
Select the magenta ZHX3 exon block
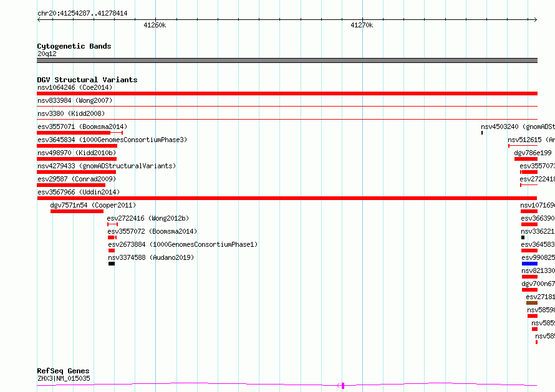pos(343,386)
